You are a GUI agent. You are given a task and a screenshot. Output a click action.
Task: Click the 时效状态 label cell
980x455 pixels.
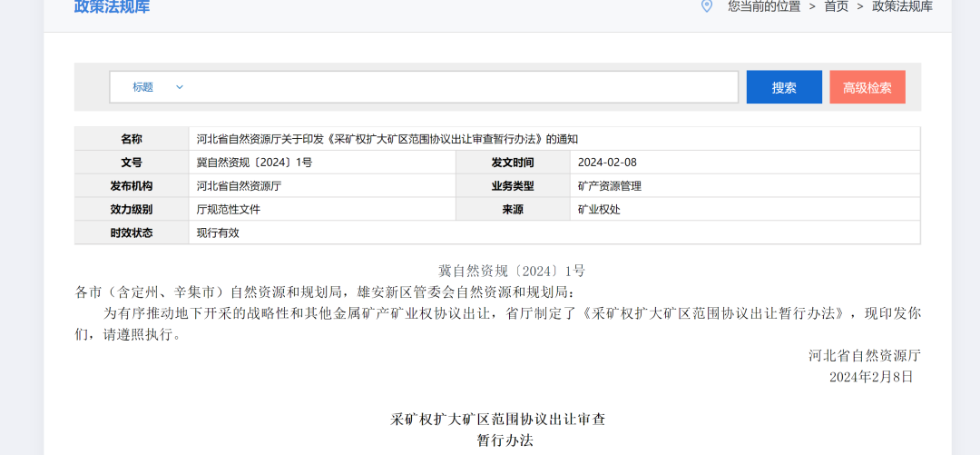coord(132,232)
